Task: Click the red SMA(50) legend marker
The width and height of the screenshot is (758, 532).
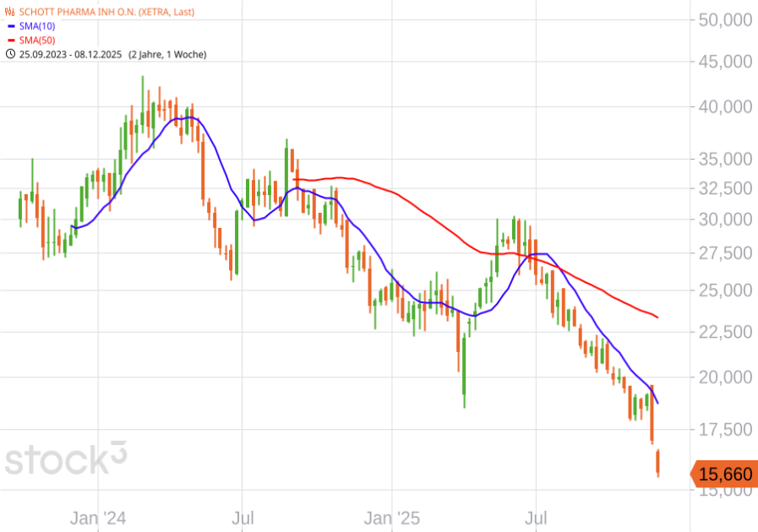Action: (10, 41)
